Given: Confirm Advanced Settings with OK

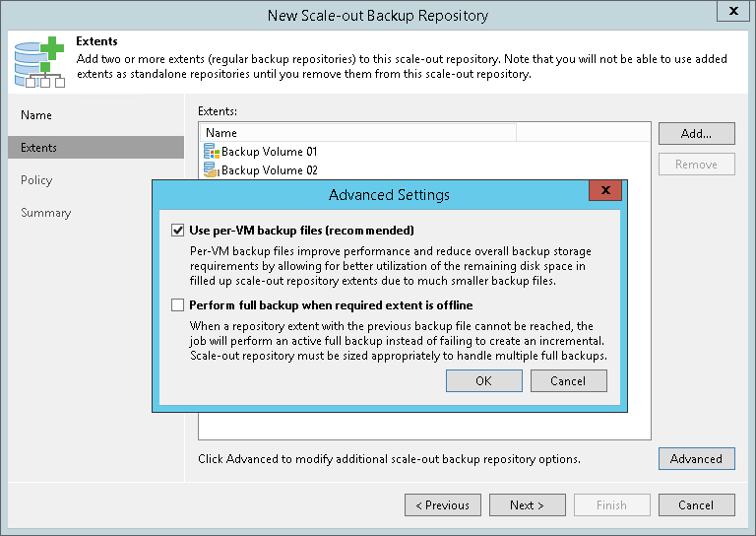Looking at the screenshot, I should 483,381.
